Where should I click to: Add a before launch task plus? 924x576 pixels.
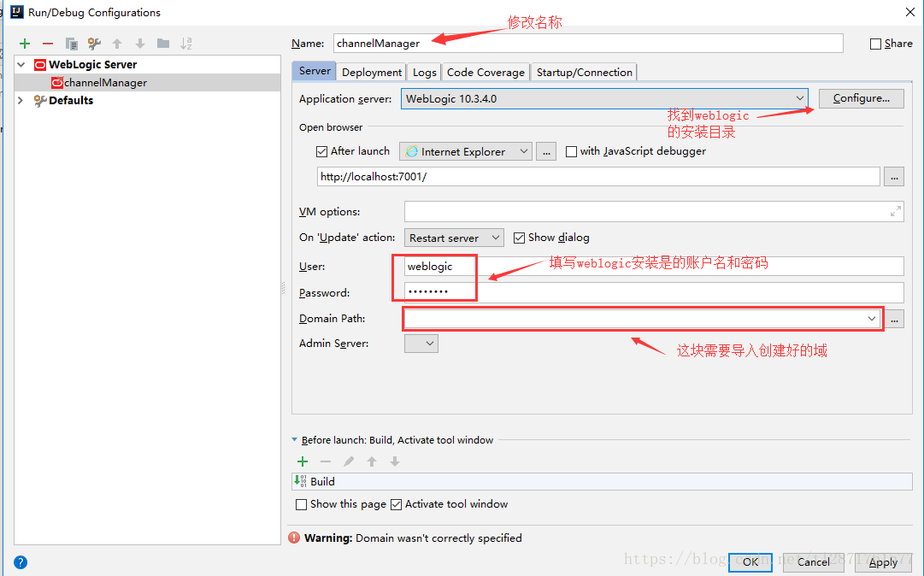click(303, 461)
